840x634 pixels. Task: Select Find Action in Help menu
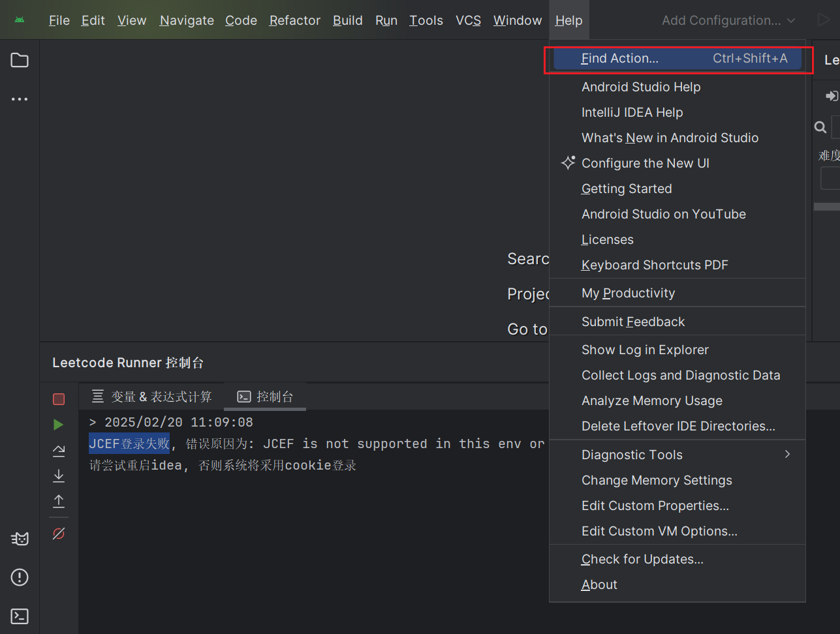coord(677,59)
